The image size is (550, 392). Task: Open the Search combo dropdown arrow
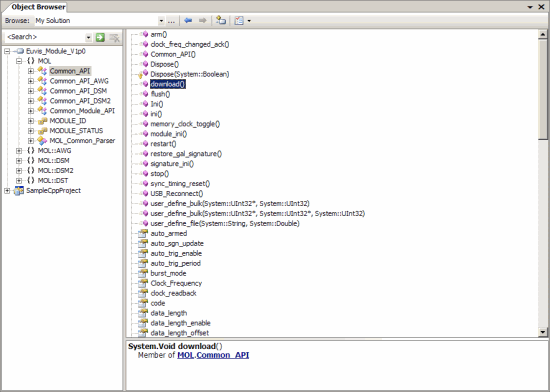(x=88, y=37)
